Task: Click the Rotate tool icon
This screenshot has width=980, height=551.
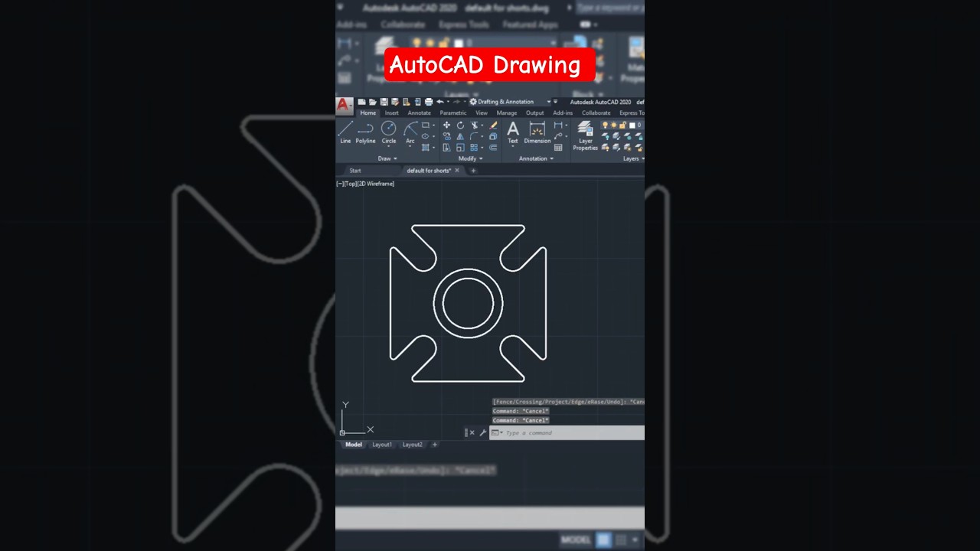Action: 460,125
